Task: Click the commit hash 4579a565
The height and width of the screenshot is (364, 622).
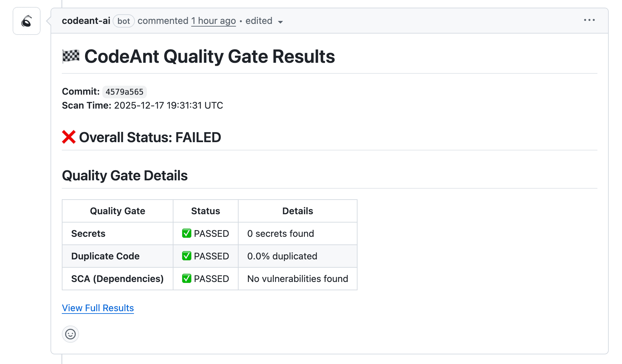Action: pyautogui.click(x=125, y=92)
